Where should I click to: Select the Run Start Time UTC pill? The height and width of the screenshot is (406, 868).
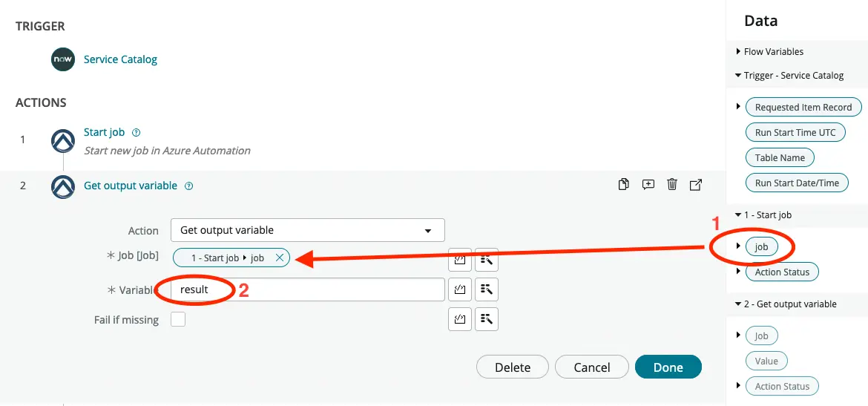coord(795,132)
